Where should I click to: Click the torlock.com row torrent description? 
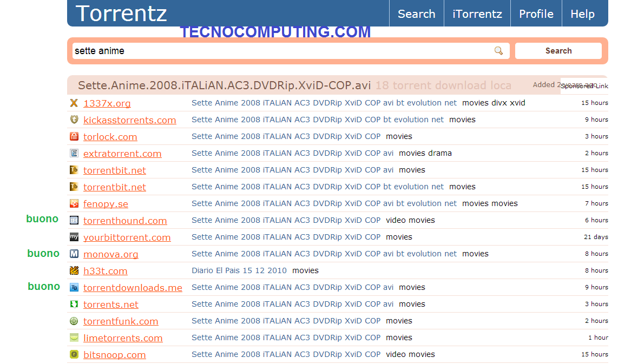286,136
